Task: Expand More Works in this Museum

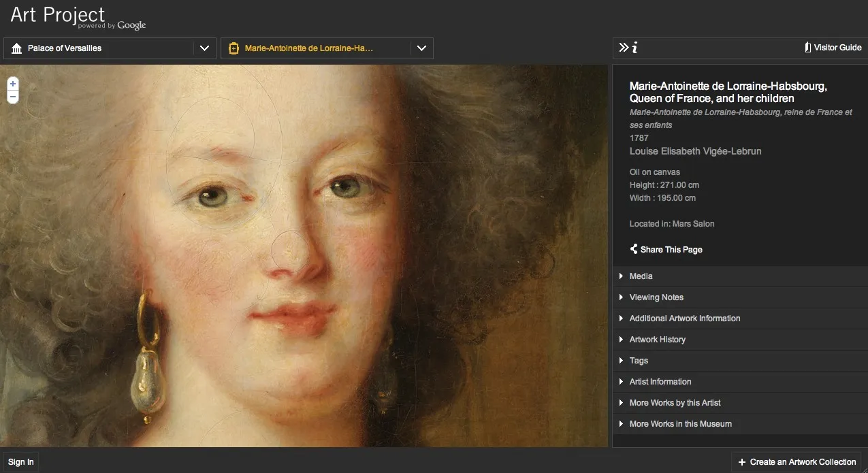Action: [x=740, y=424]
